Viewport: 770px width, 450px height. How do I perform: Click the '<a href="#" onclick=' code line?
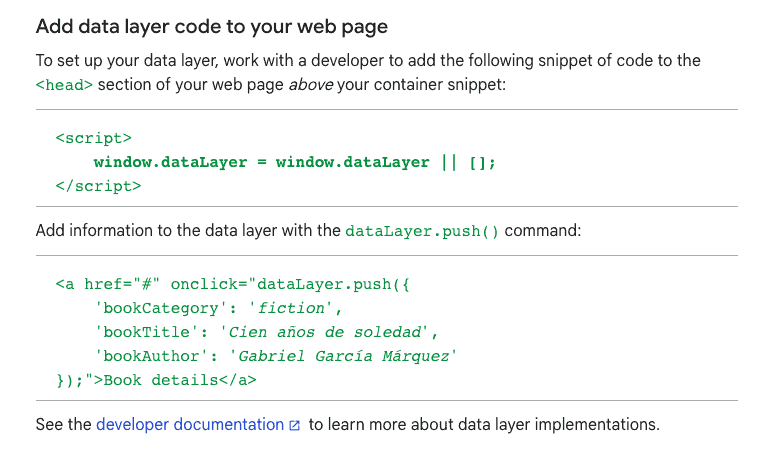233,284
